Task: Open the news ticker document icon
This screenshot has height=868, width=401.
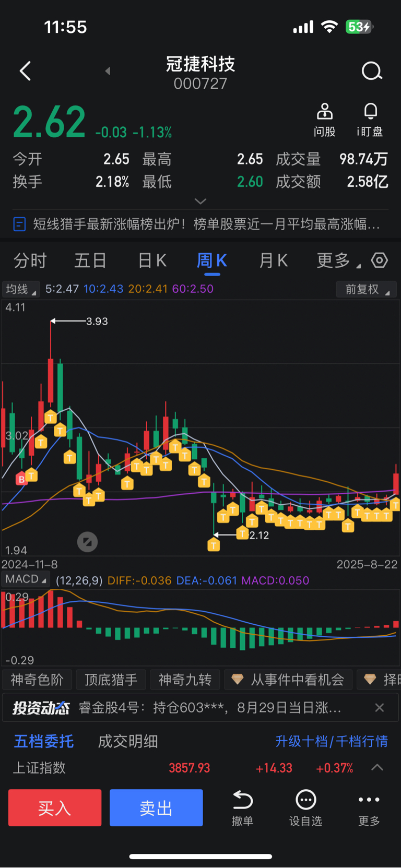Action: tap(19, 224)
